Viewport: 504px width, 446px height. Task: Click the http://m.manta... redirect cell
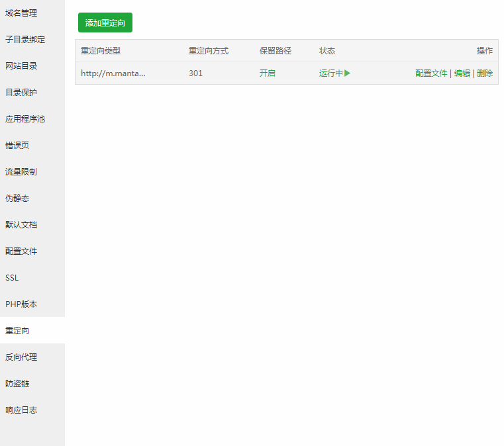tap(113, 73)
